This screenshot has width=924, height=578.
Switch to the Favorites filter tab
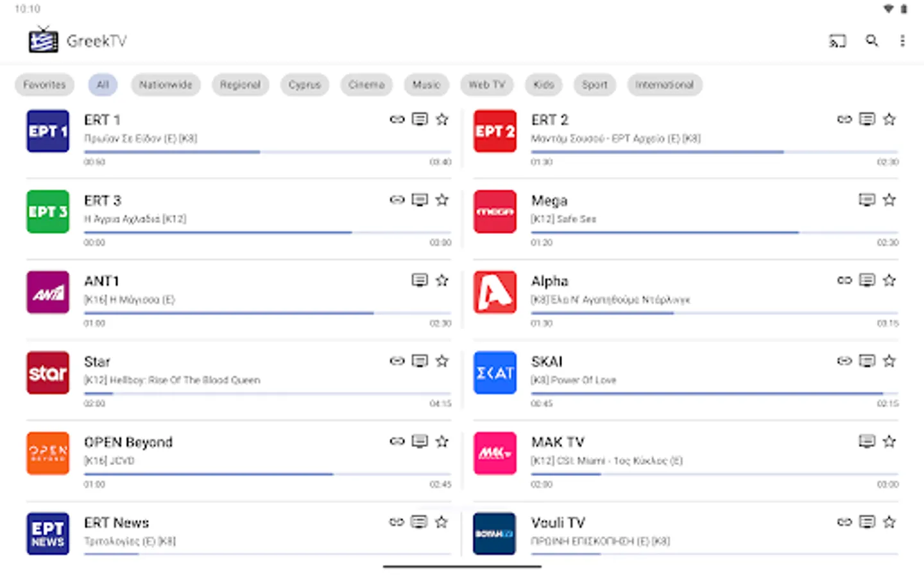(44, 84)
